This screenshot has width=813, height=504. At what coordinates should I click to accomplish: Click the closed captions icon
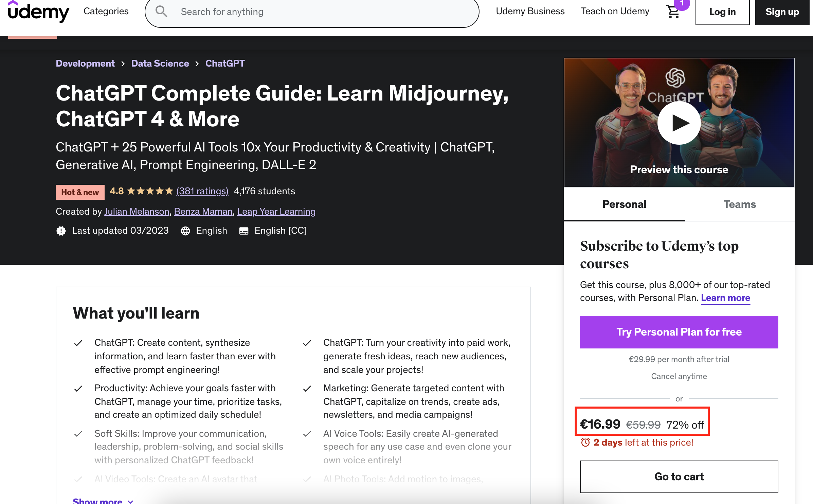click(244, 231)
